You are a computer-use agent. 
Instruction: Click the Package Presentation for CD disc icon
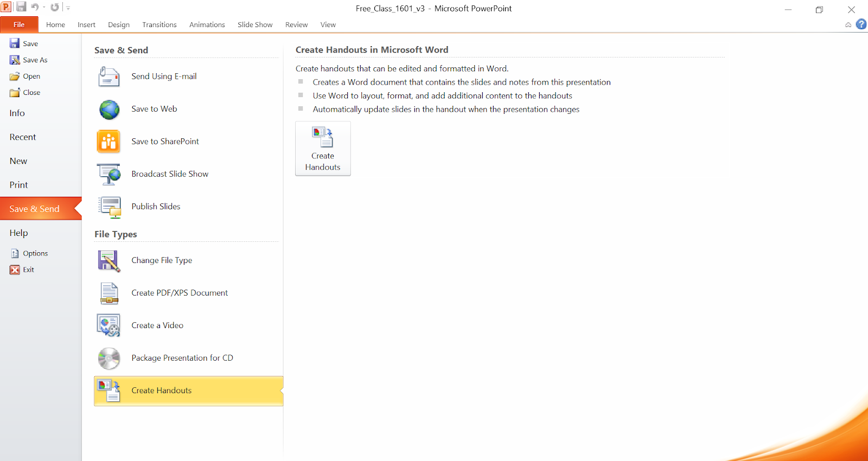pyautogui.click(x=109, y=358)
